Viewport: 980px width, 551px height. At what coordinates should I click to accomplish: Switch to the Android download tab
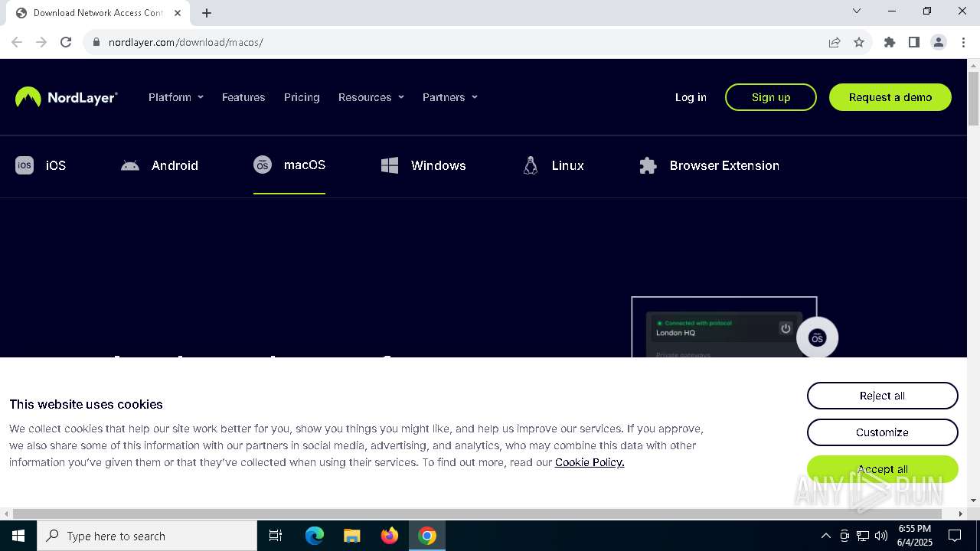pyautogui.click(x=159, y=165)
